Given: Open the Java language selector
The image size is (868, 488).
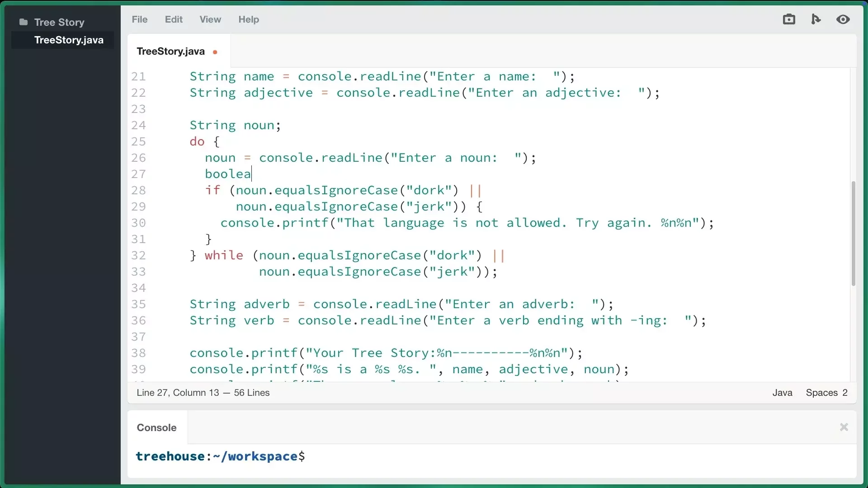Looking at the screenshot, I should pos(782,393).
